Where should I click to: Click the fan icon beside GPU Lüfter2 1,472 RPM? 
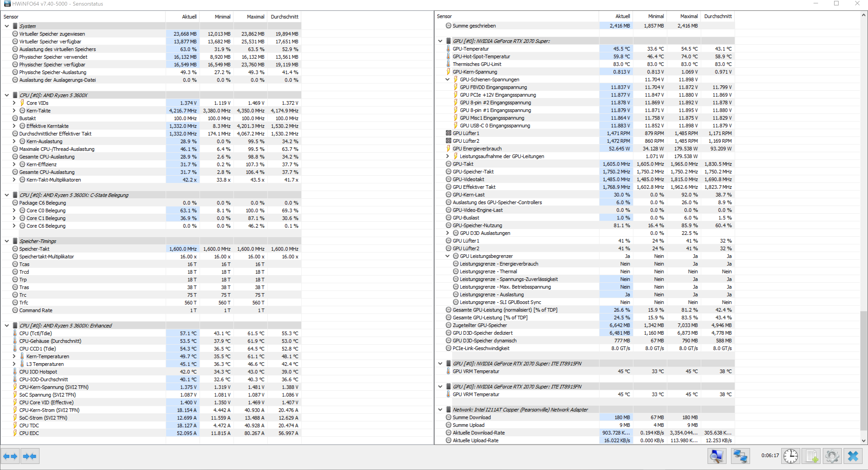tap(448, 141)
